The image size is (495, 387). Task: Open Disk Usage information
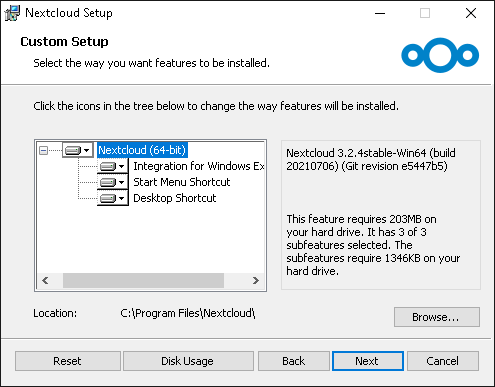click(188, 361)
